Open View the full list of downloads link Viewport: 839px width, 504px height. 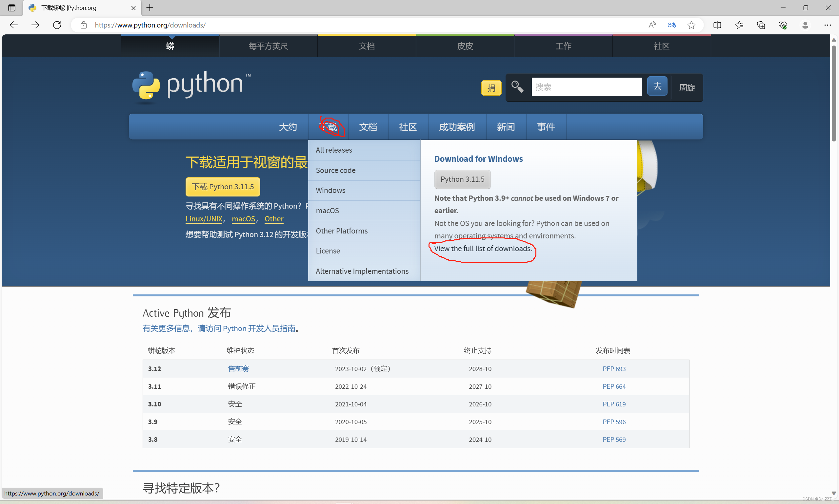(x=482, y=249)
